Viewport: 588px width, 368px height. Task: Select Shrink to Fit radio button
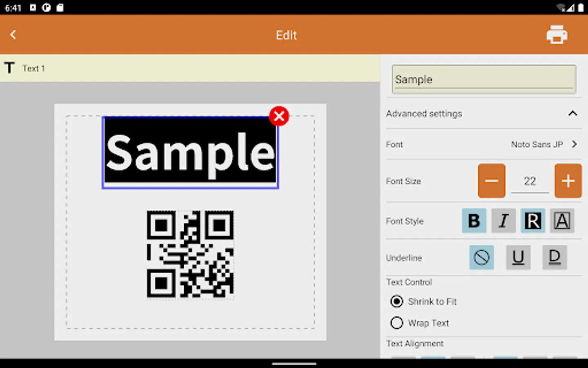(x=396, y=301)
